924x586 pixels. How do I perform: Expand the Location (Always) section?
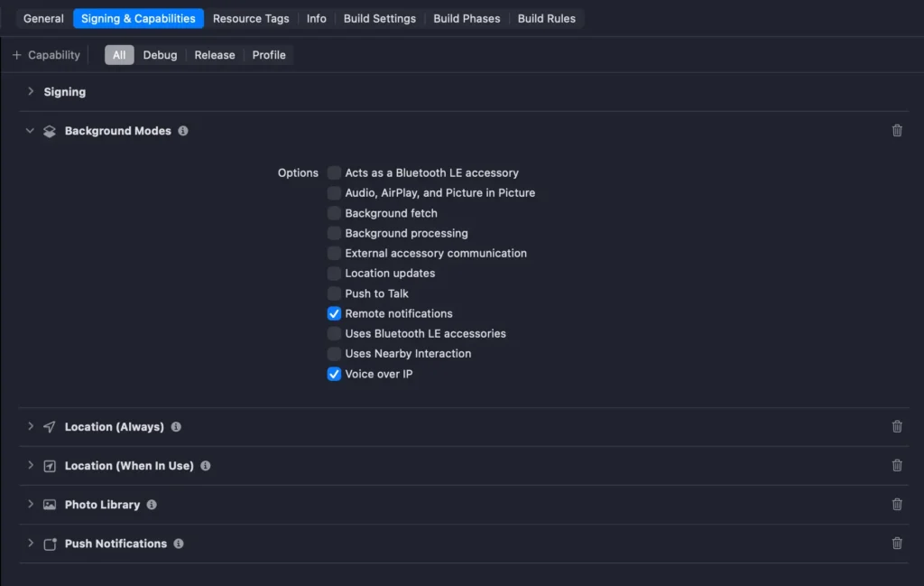click(31, 426)
